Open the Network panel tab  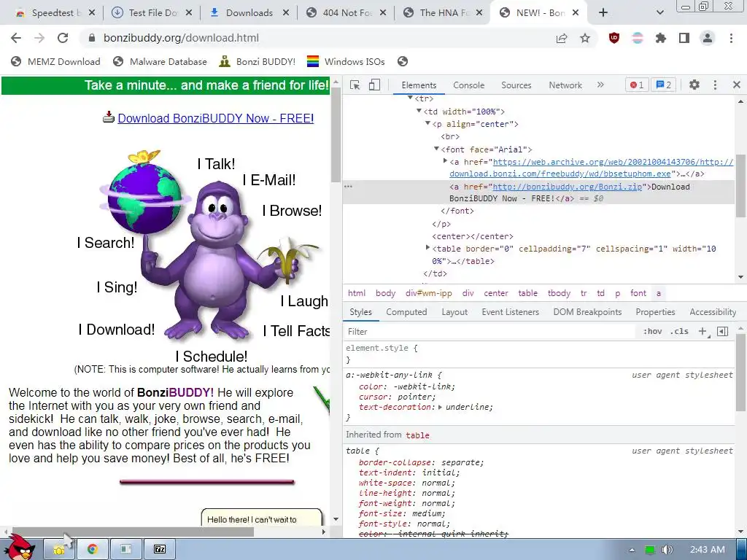[x=565, y=85]
